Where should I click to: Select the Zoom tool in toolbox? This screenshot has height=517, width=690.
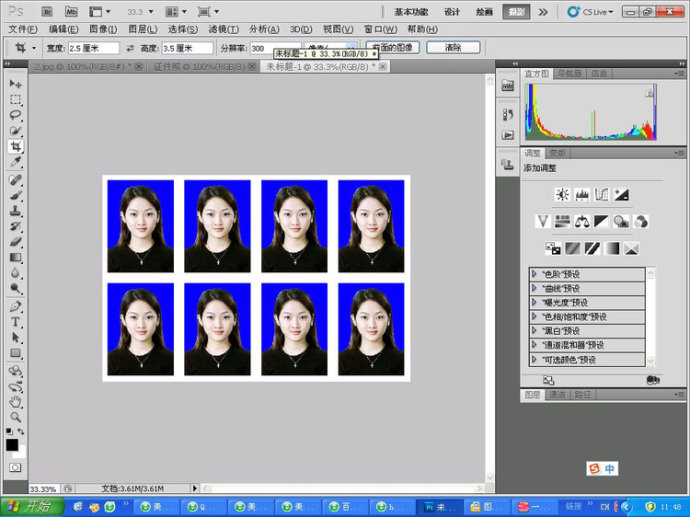[16, 416]
